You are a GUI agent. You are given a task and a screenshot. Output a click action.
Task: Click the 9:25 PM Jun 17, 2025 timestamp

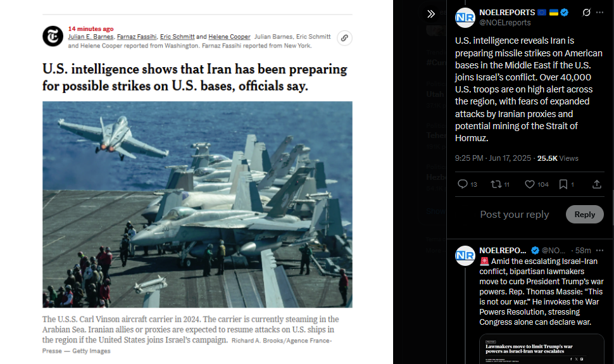click(492, 158)
